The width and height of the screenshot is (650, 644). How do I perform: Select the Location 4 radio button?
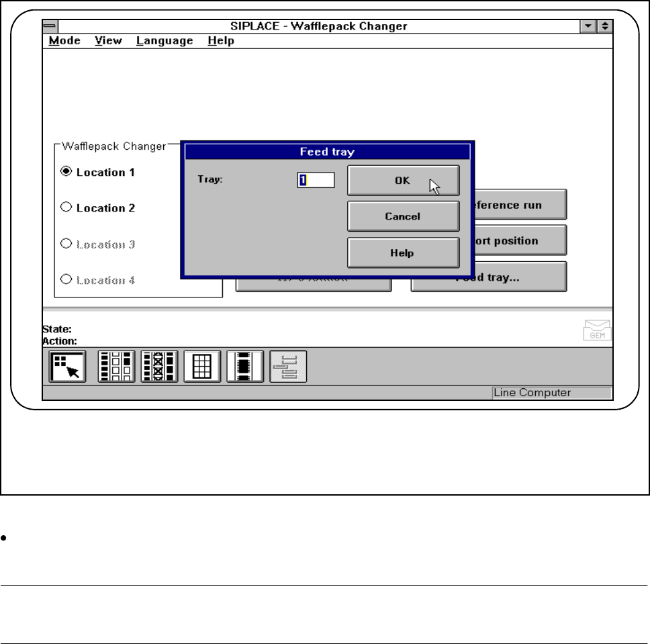coord(66,279)
